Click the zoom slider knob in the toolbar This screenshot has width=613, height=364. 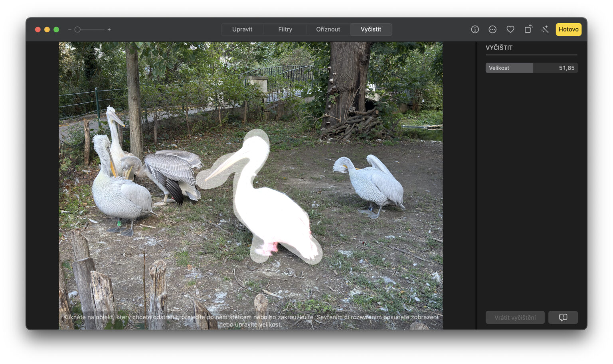[78, 30]
